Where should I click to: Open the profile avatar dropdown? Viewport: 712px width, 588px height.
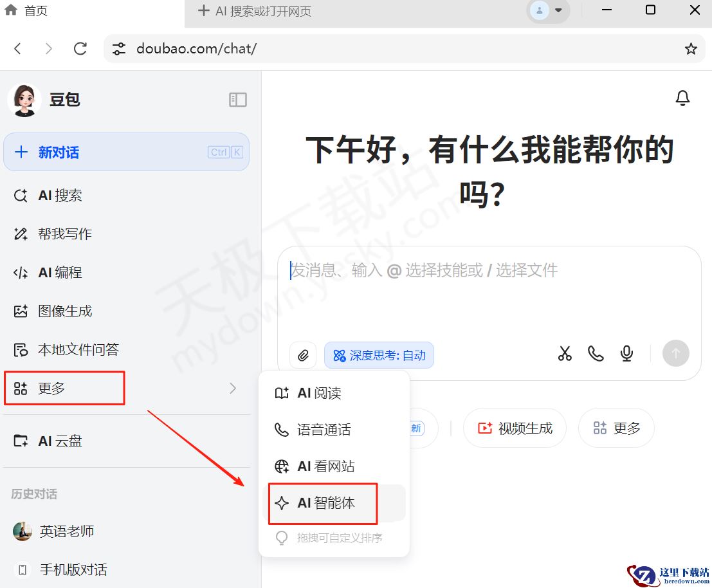coord(548,10)
